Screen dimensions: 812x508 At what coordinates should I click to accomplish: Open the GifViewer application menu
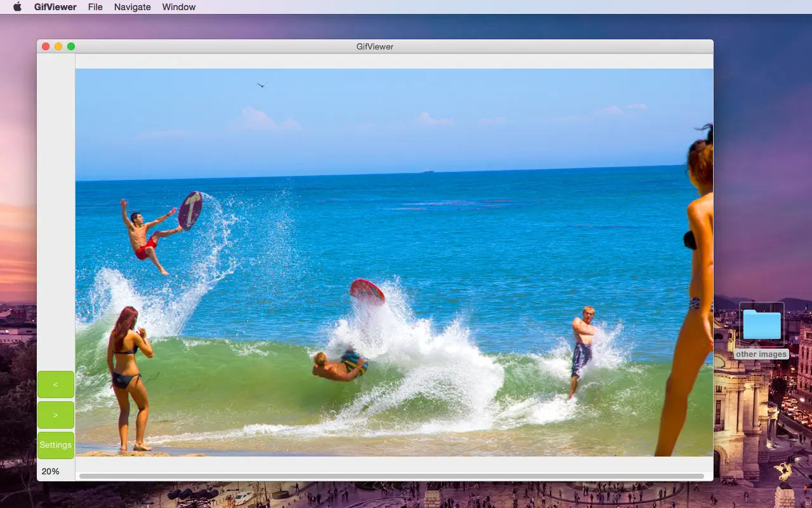55,7
